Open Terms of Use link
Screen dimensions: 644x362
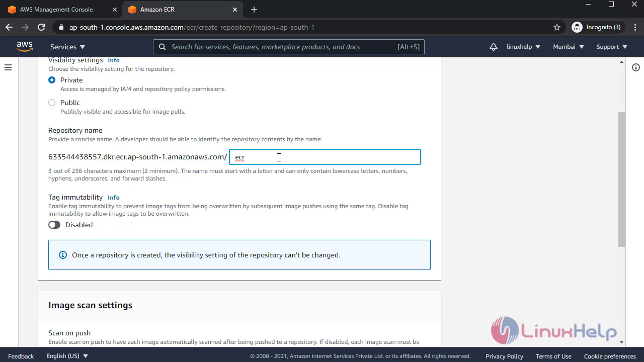tap(553, 356)
